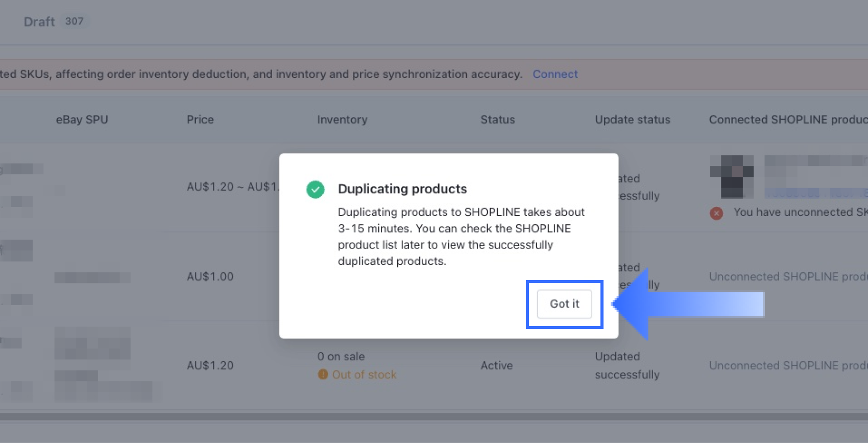868x443 pixels.
Task: Click the connected SHOPLINE product thumbnail
Action: [732, 176]
